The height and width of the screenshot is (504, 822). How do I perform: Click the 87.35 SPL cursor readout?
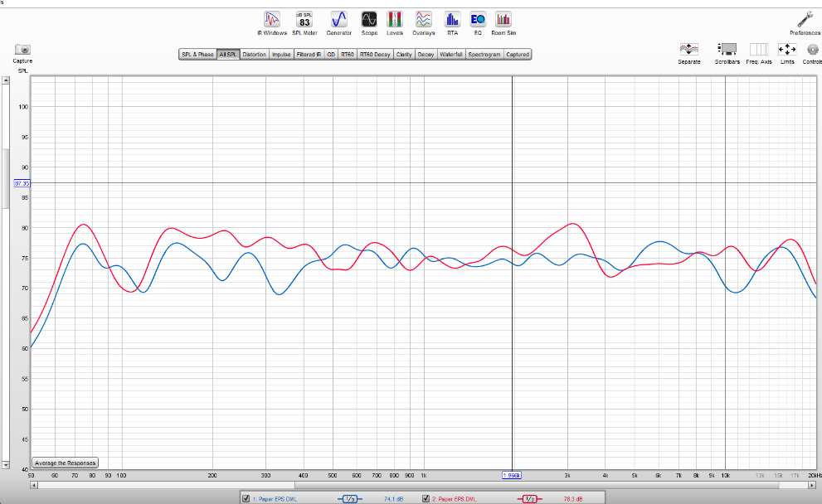22,183
